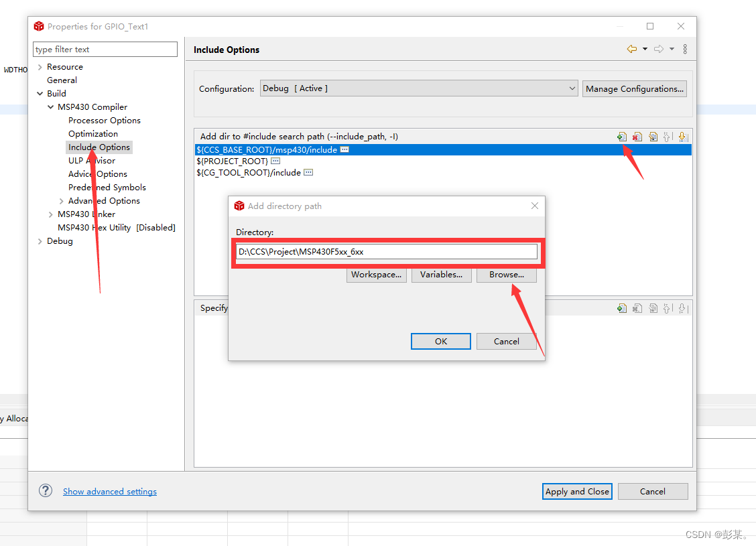
Task: Select Predefined Symbols in the tree
Action: pos(107,188)
